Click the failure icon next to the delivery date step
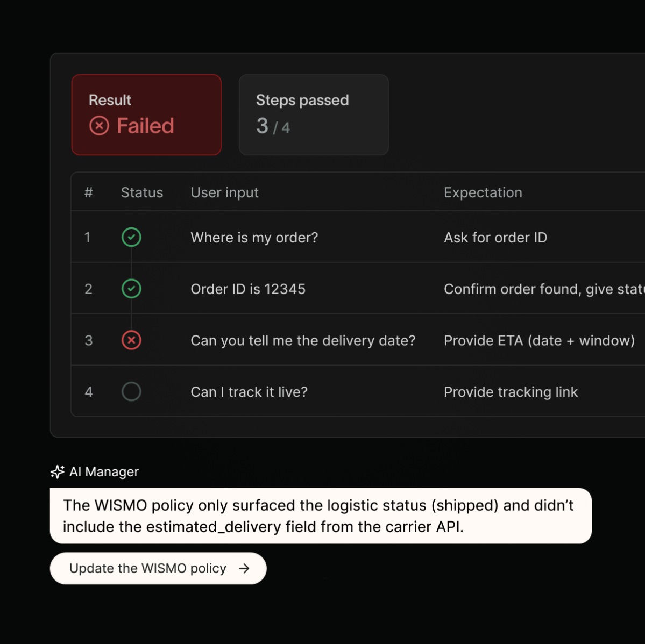This screenshot has height=644, width=645. pyautogui.click(x=131, y=340)
